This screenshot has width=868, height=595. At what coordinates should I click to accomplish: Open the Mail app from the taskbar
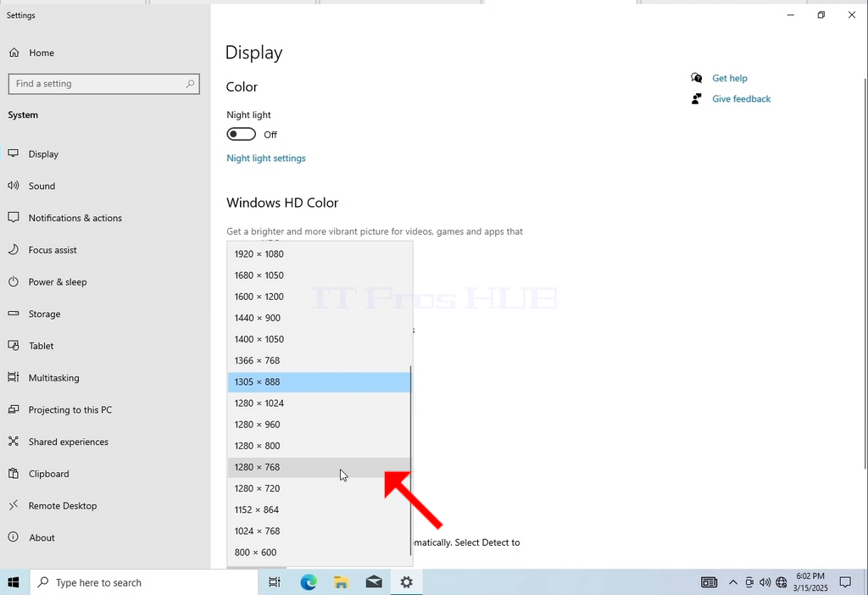click(x=374, y=582)
